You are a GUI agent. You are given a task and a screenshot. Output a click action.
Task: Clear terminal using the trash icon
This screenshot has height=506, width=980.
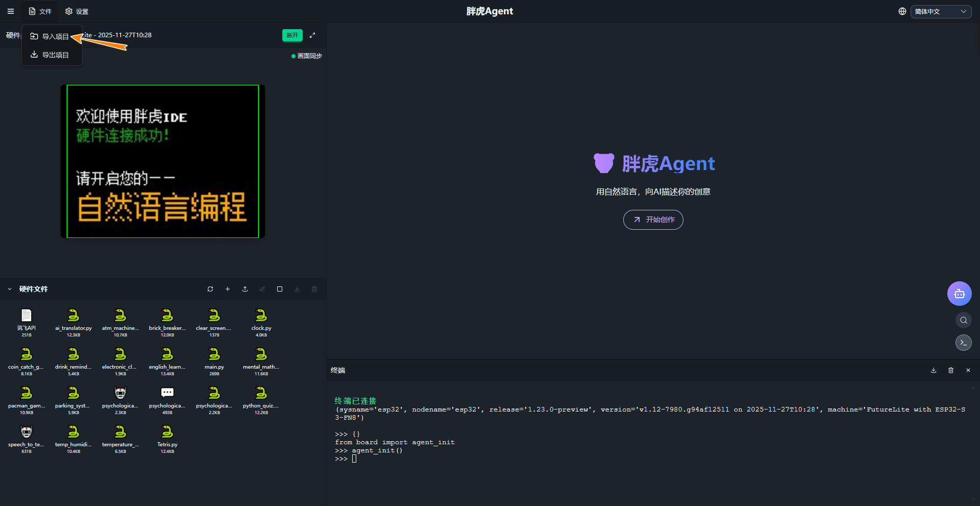(951, 370)
